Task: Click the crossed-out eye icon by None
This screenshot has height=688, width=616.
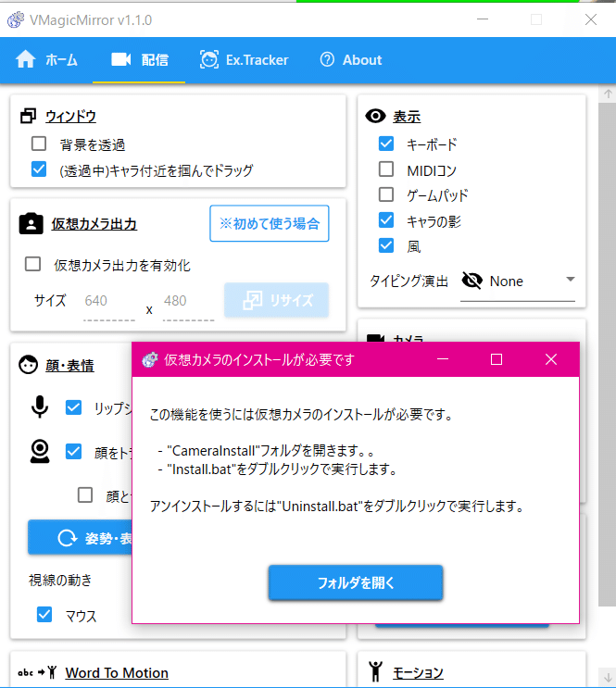Action: pyautogui.click(x=472, y=281)
